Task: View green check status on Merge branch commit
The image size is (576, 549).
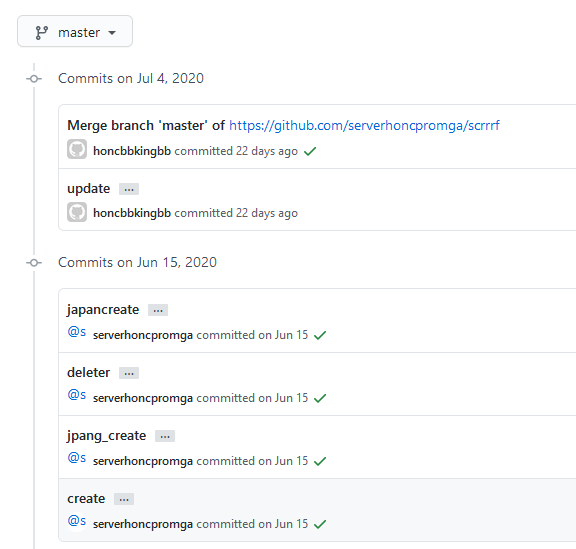Action: coord(310,151)
